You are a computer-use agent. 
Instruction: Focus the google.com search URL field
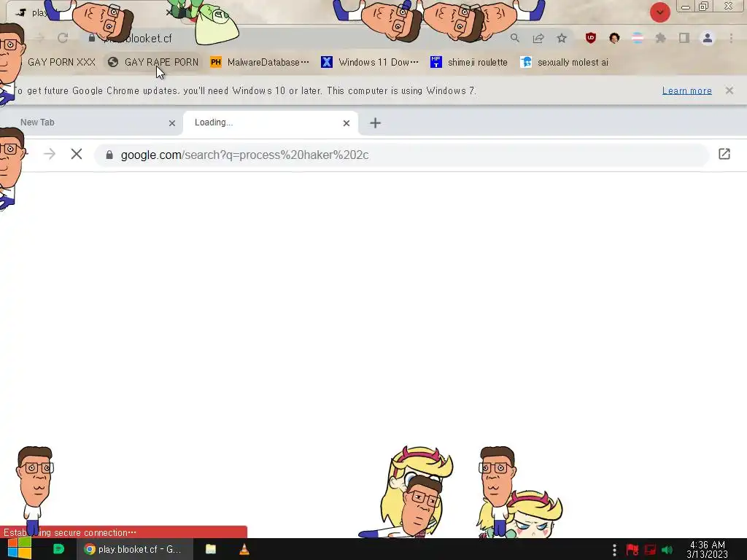(x=402, y=155)
